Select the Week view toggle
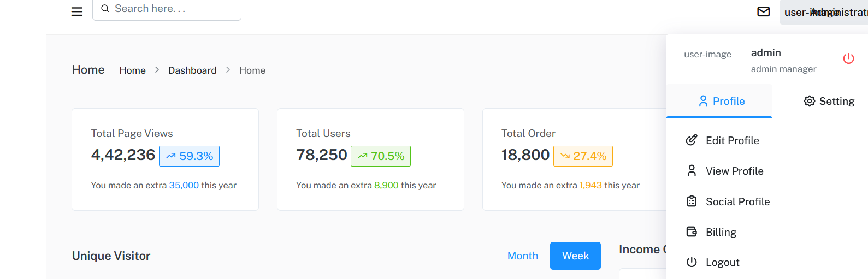The width and height of the screenshot is (868, 279). coord(575,256)
